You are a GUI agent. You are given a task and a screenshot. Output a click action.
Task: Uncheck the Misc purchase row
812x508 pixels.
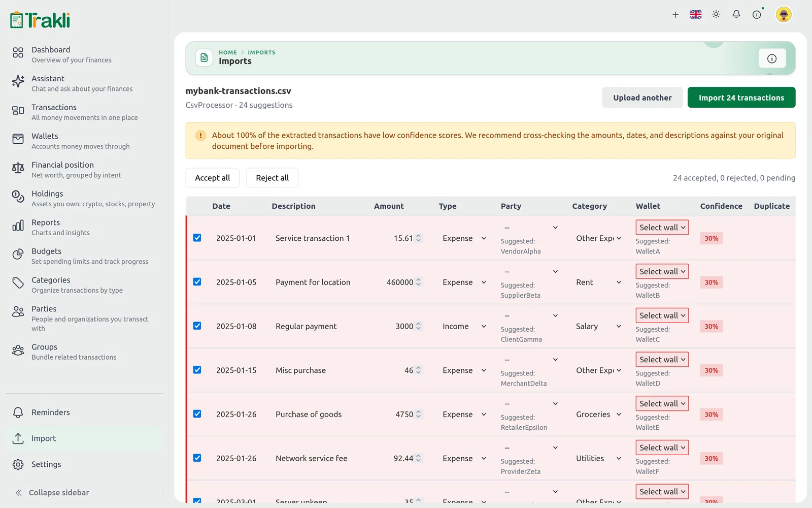tap(197, 370)
